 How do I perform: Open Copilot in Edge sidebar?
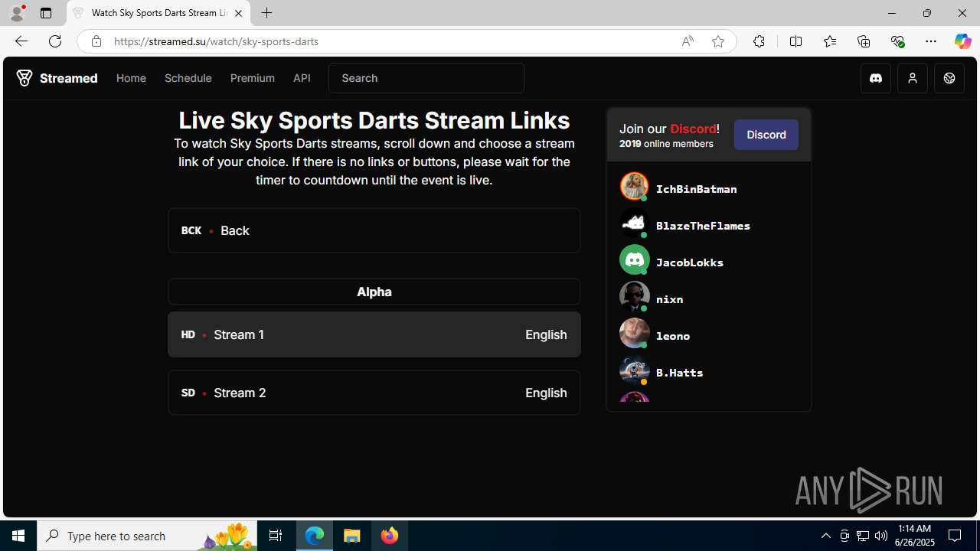click(963, 41)
